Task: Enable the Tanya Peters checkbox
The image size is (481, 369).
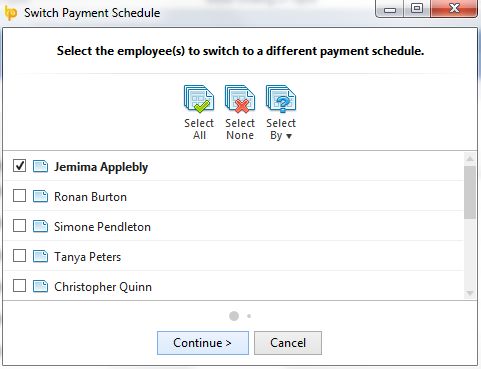Action: coord(19,256)
